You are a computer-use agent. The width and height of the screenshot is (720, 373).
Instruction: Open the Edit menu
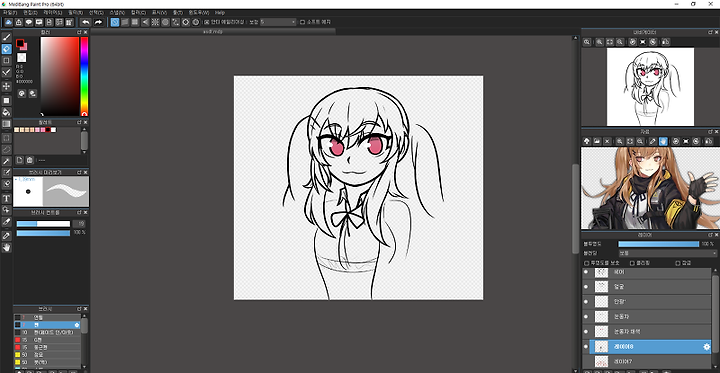30,13
